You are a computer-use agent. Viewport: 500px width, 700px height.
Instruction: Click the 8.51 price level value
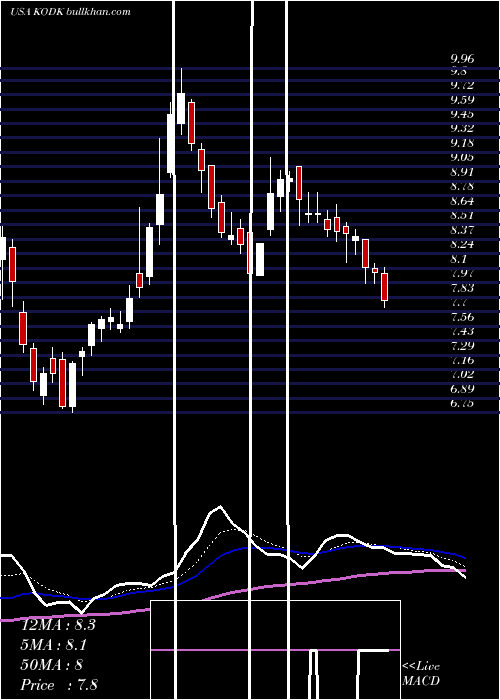(462, 216)
